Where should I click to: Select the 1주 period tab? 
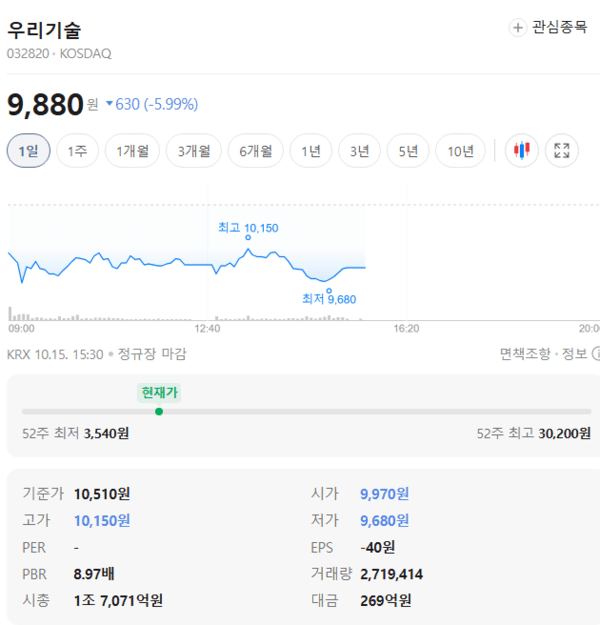77,151
